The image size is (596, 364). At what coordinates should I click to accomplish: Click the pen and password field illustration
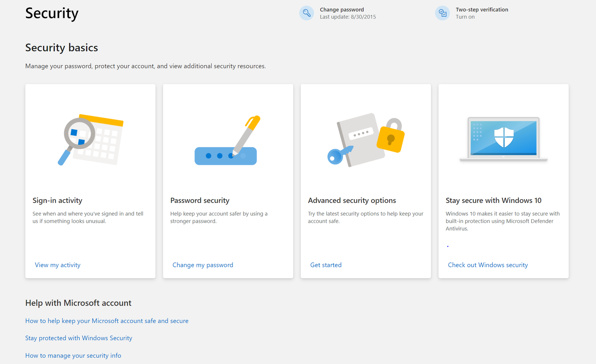[x=228, y=140]
